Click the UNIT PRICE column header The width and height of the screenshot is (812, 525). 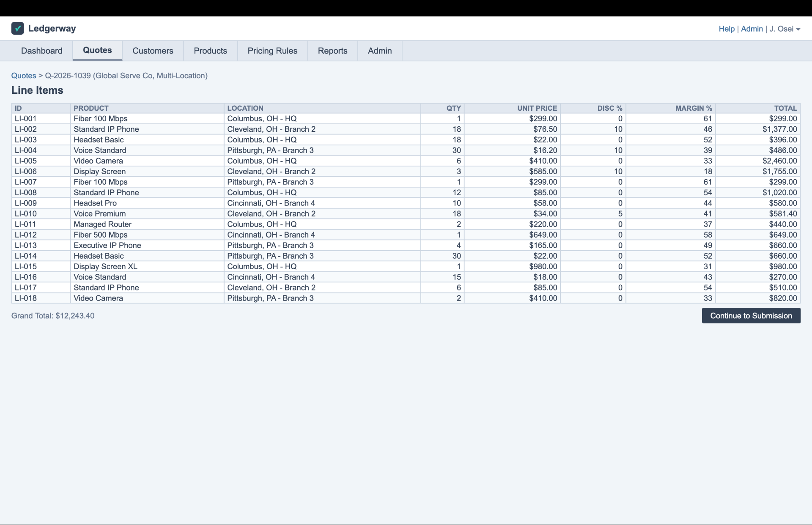512,108
